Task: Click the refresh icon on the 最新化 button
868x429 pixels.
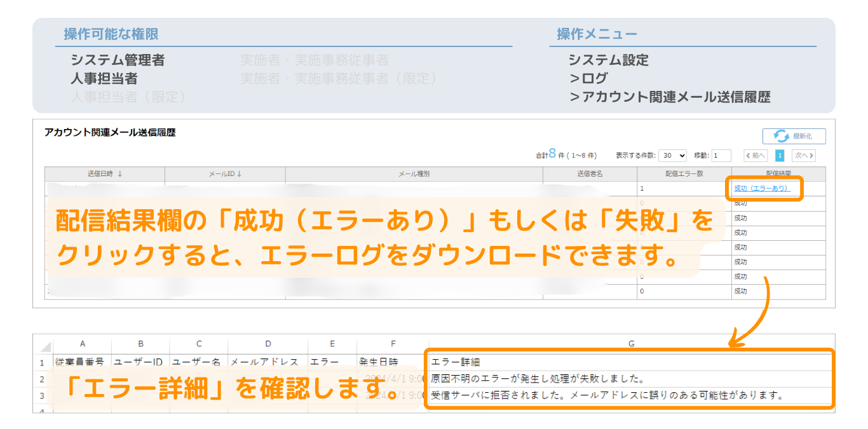Action: pyautogui.click(x=781, y=136)
